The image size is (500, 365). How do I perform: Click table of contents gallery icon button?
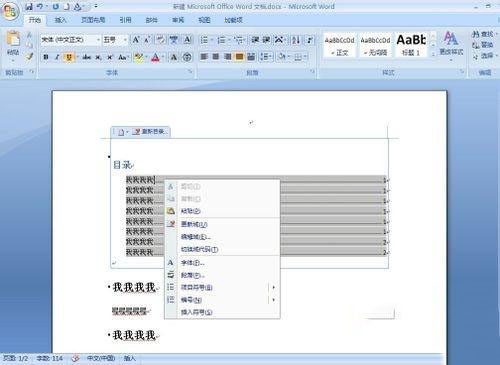122,132
